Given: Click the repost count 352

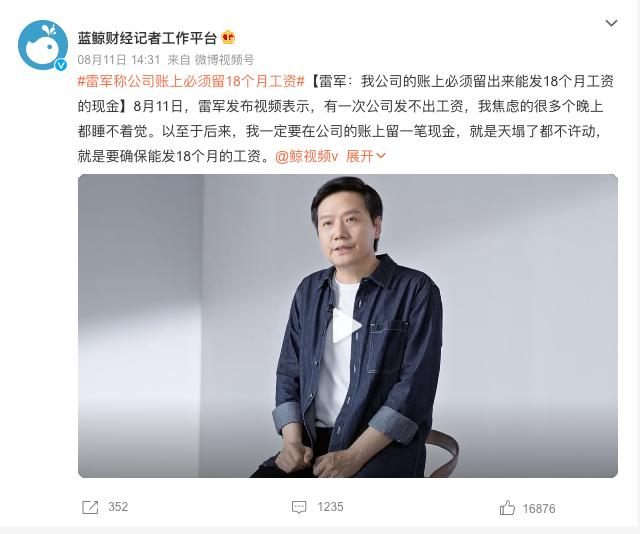Looking at the screenshot, I should pyautogui.click(x=118, y=507).
